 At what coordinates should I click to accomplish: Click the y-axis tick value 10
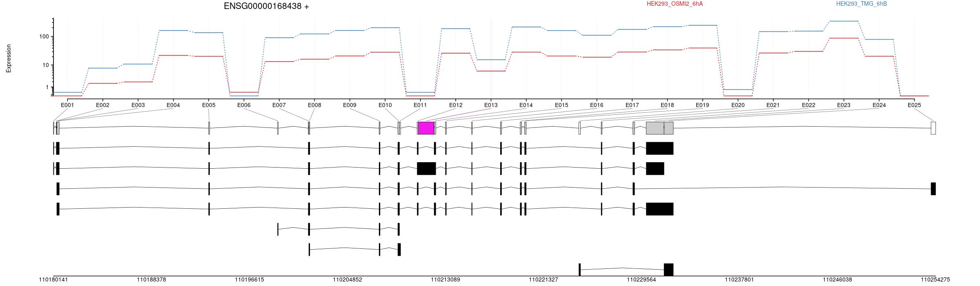(x=46, y=65)
